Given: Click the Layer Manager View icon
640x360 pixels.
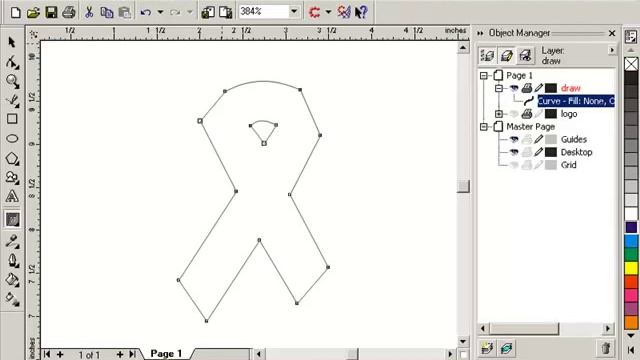Looking at the screenshot, I should point(525,56).
